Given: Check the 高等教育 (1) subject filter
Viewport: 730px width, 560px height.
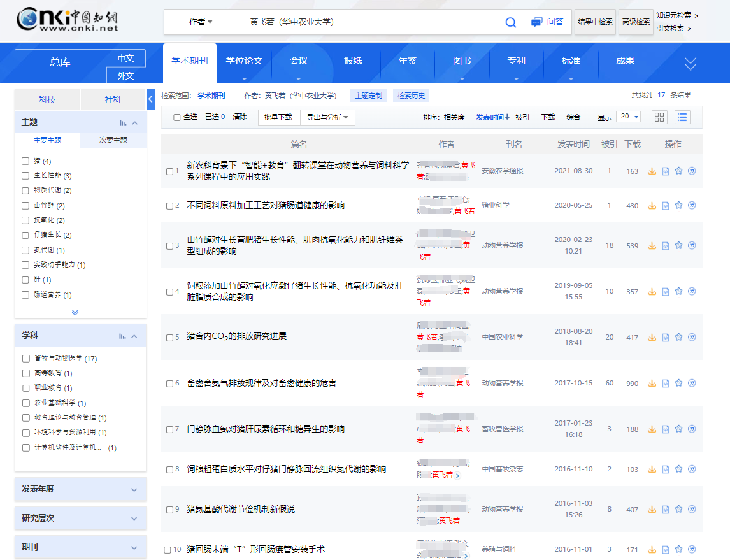Looking at the screenshot, I should [x=26, y=373].
